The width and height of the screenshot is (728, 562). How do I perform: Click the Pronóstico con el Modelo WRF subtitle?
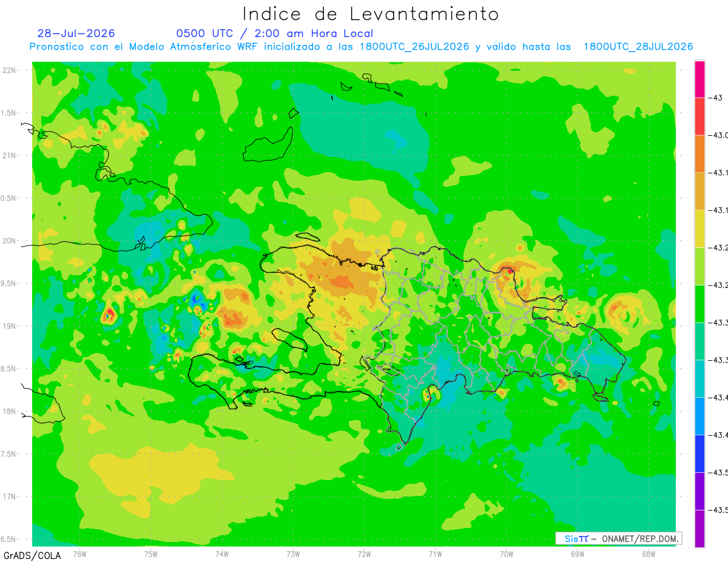361,47
